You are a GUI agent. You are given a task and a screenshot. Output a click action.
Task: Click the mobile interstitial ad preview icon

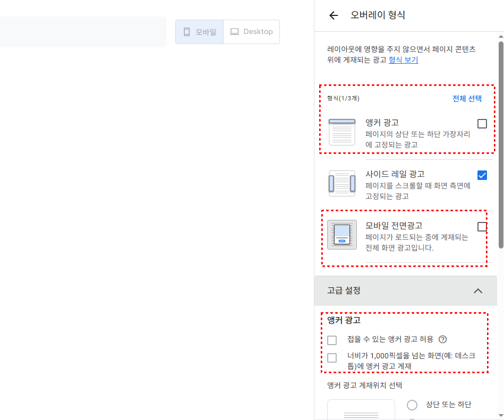coord(342,234)
